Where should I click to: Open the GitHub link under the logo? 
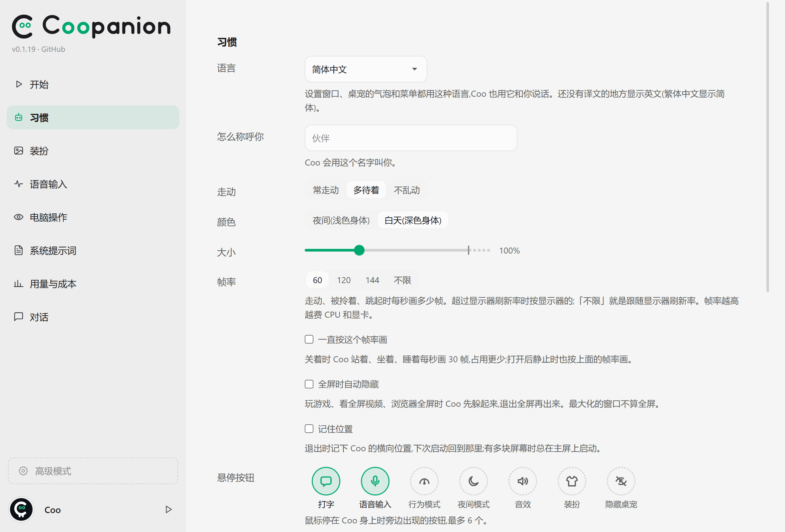53,49
